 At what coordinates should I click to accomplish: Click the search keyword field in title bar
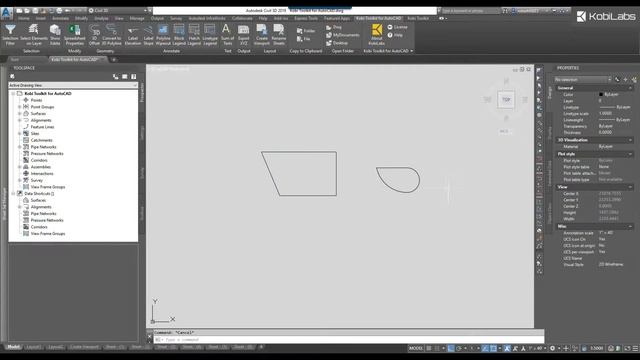pyautogui.click(x=470, y=11)
